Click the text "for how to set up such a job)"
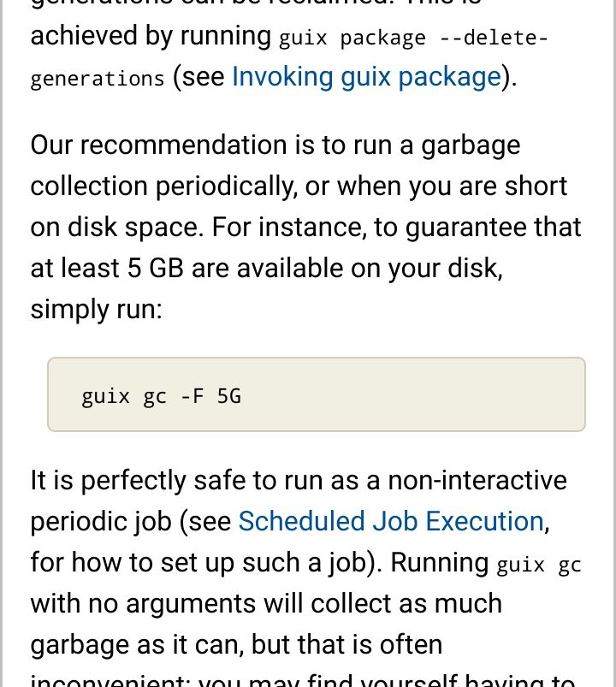 coord(206,562)
